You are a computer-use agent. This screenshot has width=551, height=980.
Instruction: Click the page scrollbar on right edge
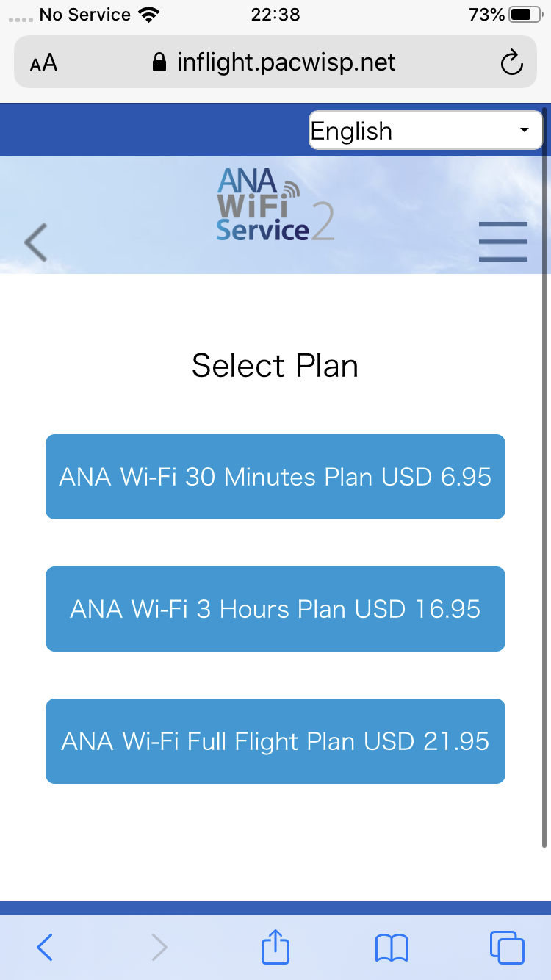pyautogui.click(x=544, y=478)
